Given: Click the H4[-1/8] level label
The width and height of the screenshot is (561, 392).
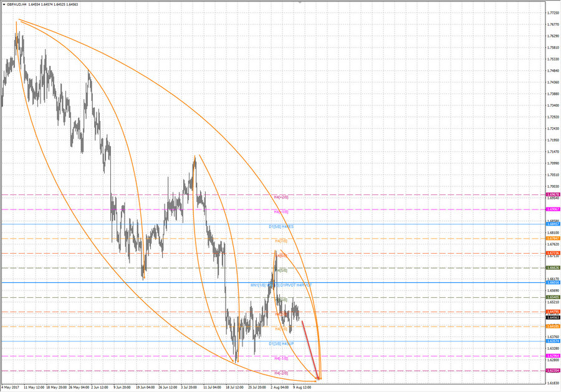Looking at the screenshot, I should [281, 358].
